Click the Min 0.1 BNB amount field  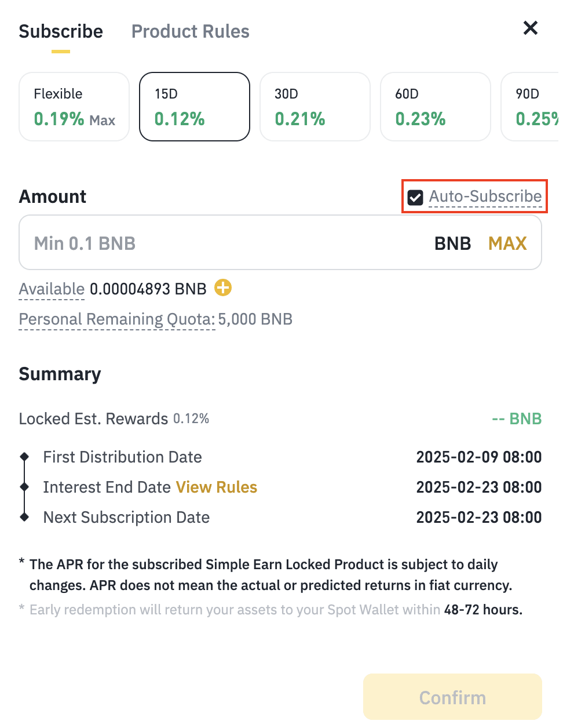pos(220,243)
